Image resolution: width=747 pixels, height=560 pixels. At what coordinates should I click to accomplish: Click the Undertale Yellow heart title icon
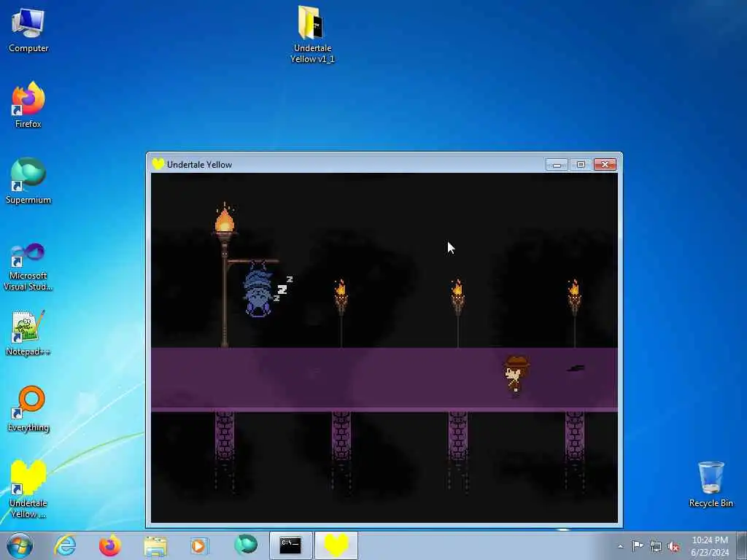coord(158,164)
